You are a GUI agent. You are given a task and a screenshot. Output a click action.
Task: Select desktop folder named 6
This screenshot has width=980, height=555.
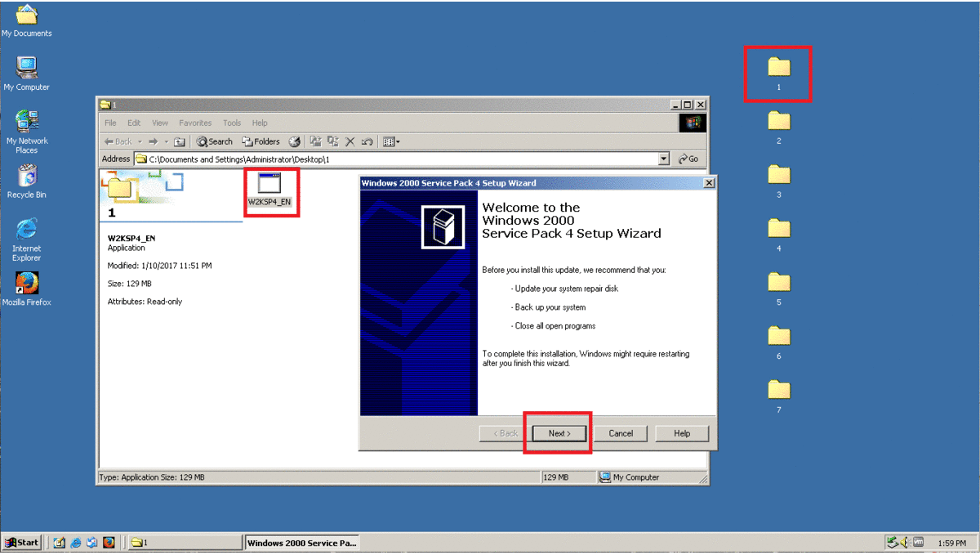point(779,342)
